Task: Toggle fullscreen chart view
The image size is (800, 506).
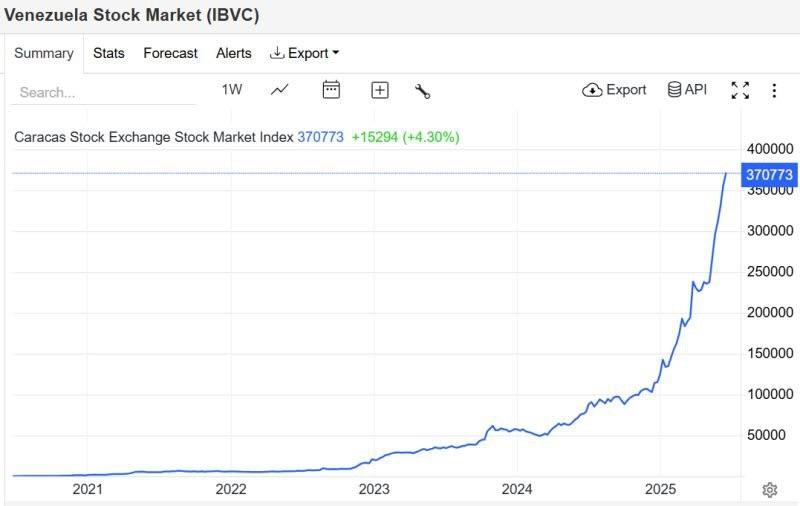Action: click(x=740, y=90)
